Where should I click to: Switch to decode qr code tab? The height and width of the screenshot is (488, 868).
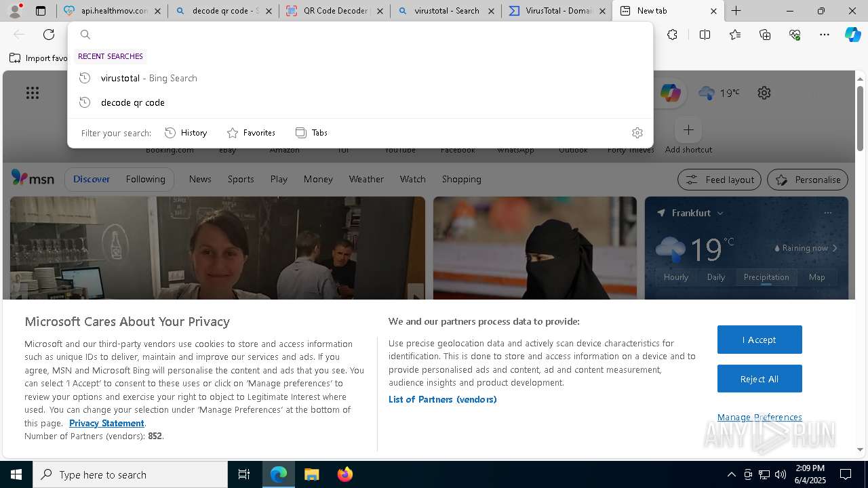pyautogui.click(x=224, y=11)
